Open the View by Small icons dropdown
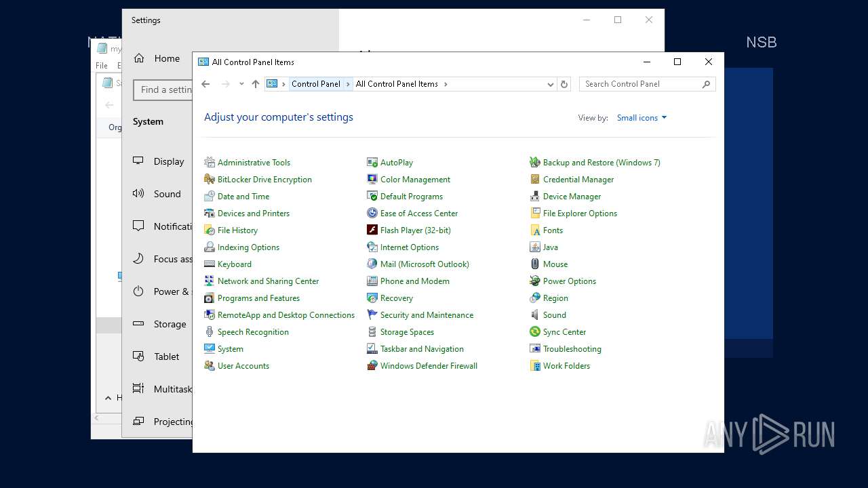Viewport: 868px width, 488px height. (x=642, y=118)
